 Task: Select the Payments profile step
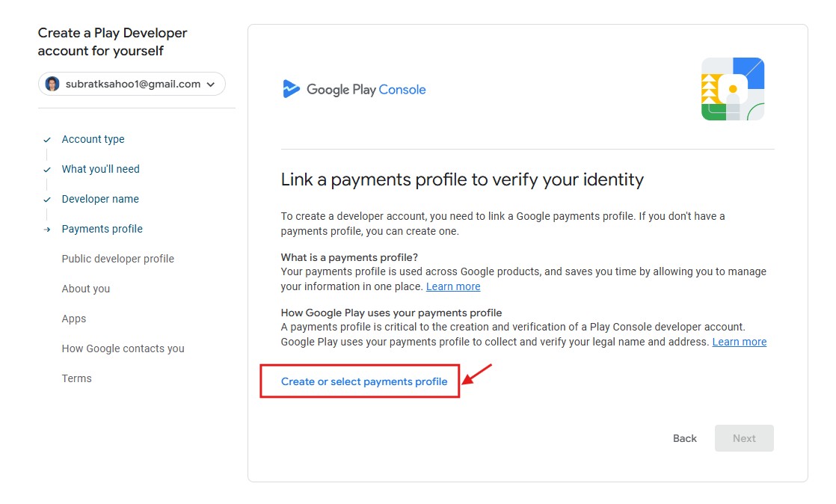(x=102, y=229)
